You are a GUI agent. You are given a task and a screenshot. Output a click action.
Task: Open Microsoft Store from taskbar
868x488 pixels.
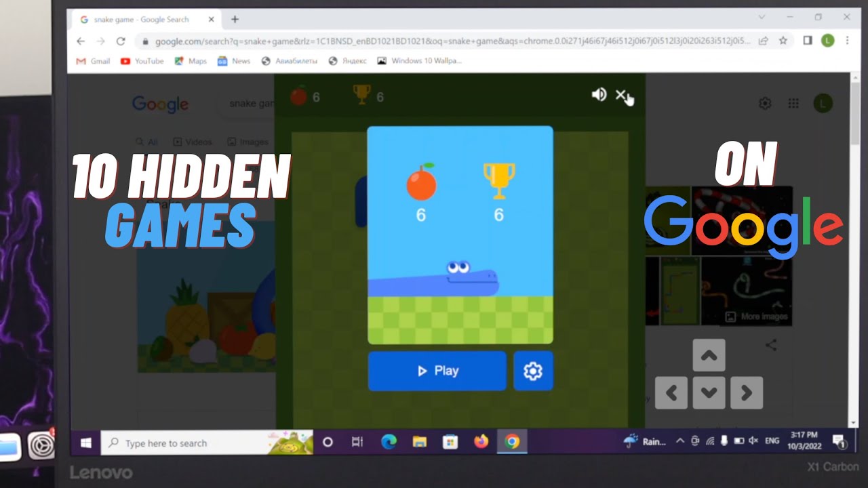tap(450, 443)
